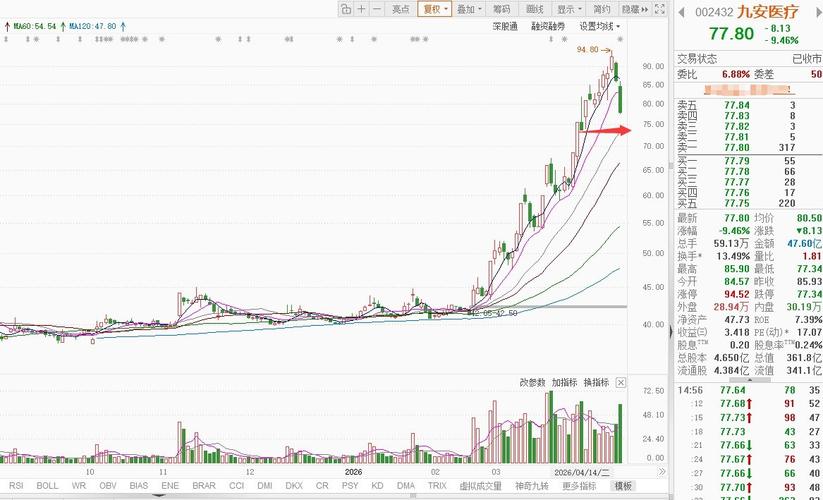
Task: Click the 九安医疗 stock name
Action: pyautogui.click(x=768, y=12)
